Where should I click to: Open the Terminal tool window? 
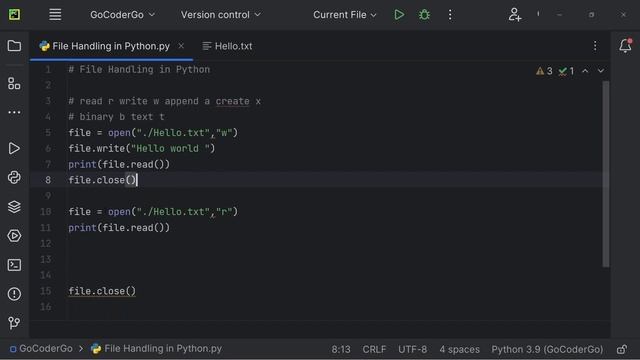coord(14,265)
